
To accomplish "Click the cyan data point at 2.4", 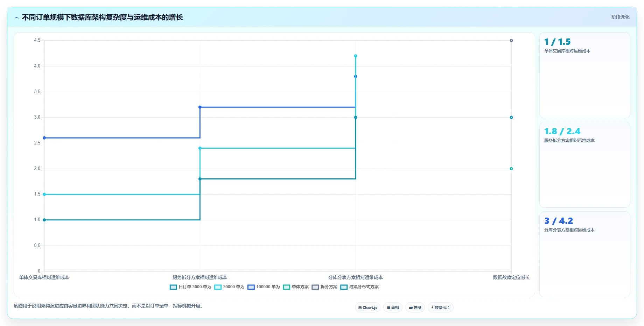I will point(200,148).
